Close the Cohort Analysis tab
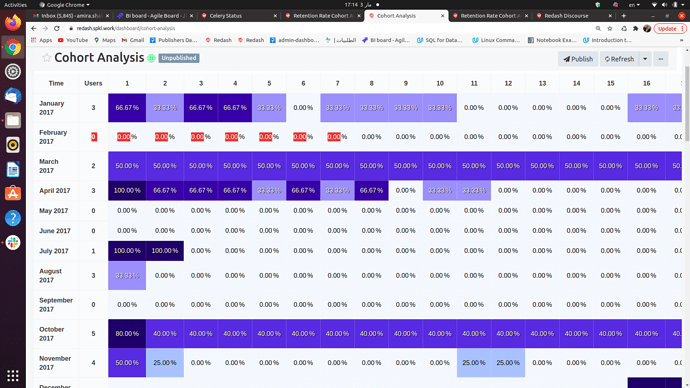 click(x=442, y=15)
